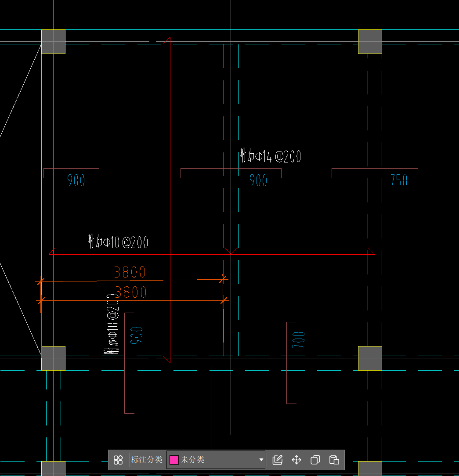Click the paste clipboard icon in the floating toolbar
This screenshot has width=459, height=476.
334,460
